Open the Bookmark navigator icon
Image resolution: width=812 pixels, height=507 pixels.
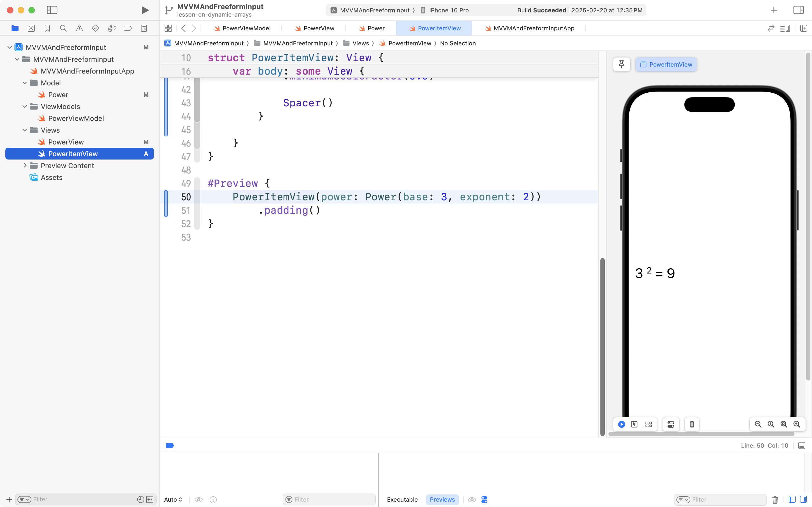point(47,28)
